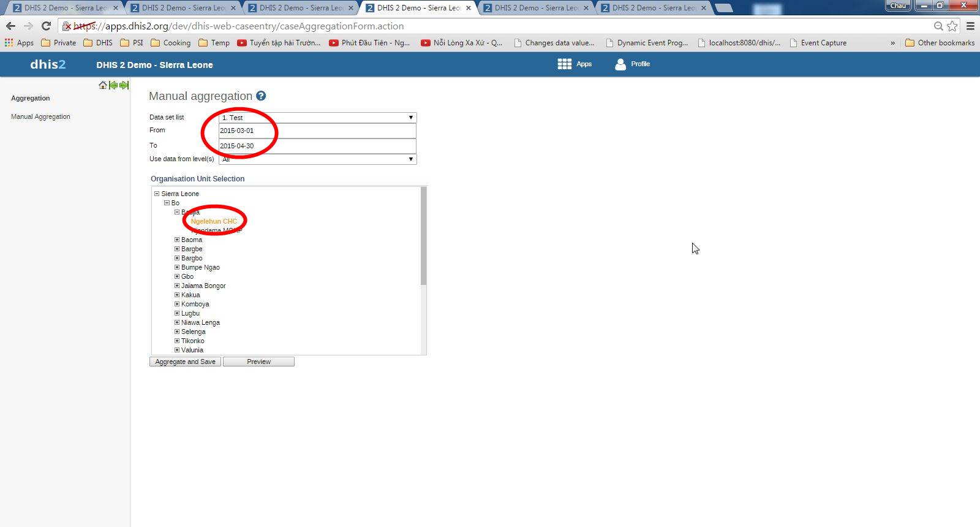The width and height of the screenshot is (980, 527).
Task: Open the Cooking bookmarks folder
Action: click(171, 43)
